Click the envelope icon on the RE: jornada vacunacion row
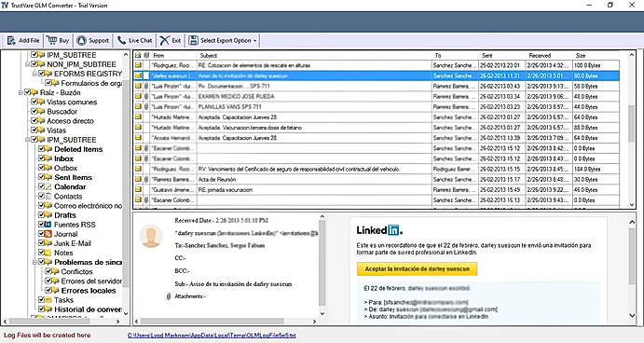 (139, 189)
